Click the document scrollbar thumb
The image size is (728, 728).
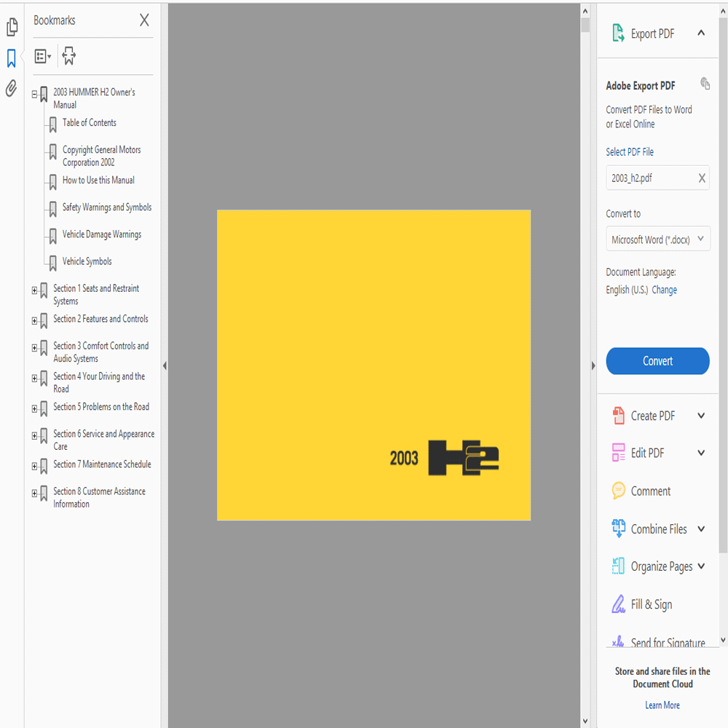(x=585, y=25)
